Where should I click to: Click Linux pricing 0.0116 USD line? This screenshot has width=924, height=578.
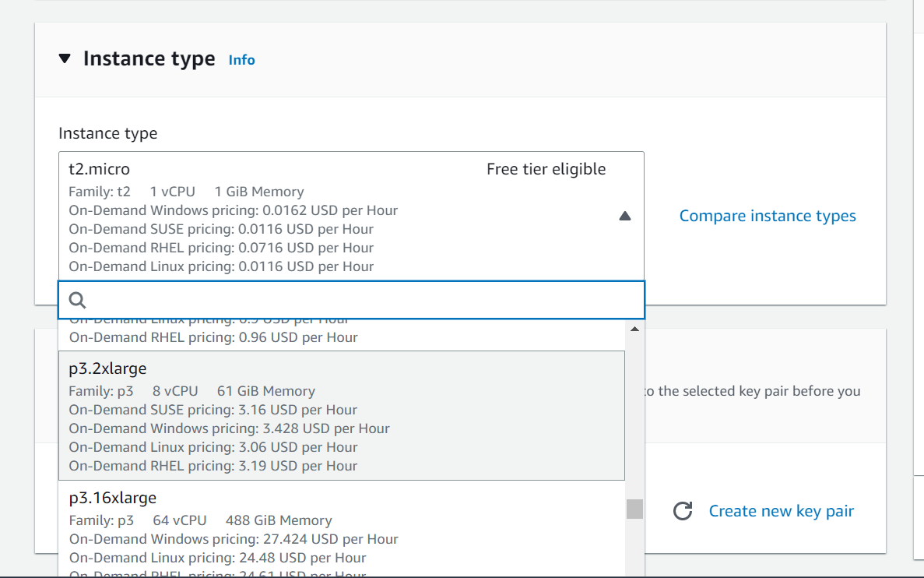(x=221, y=266)
